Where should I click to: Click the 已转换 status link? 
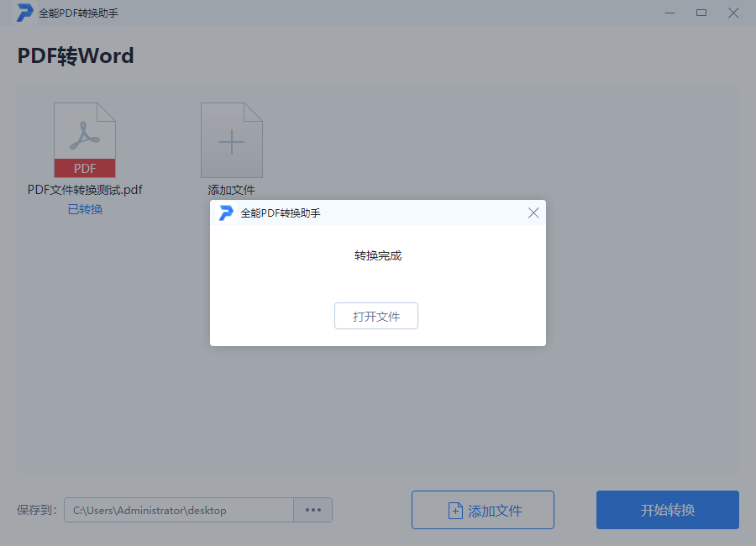pos(84,208)
